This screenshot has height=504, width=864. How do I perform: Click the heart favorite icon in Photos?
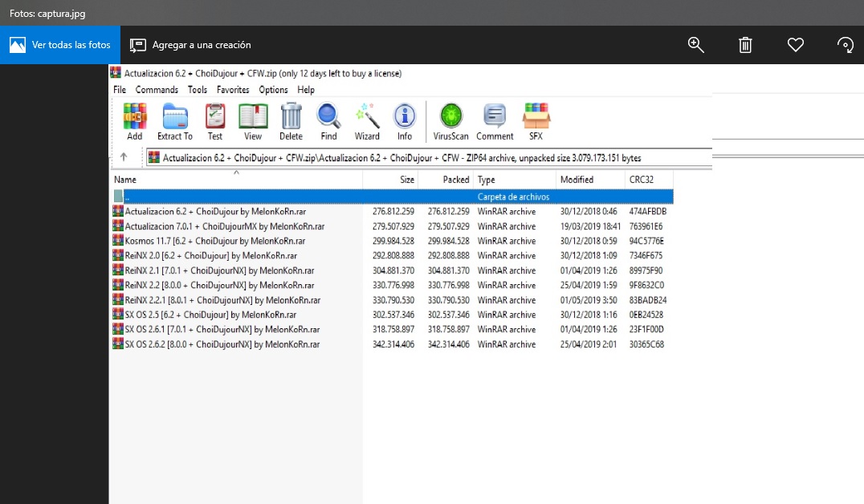[x=795, y=45]
